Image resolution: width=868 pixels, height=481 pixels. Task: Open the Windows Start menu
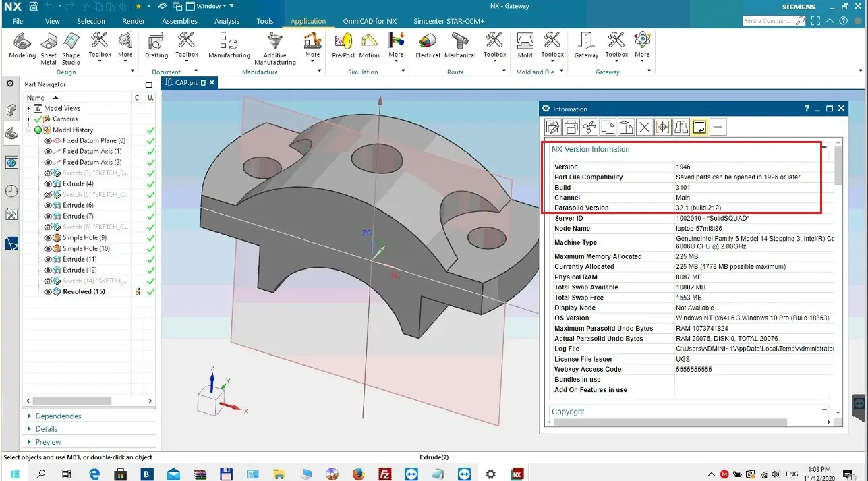click(14, 474)
